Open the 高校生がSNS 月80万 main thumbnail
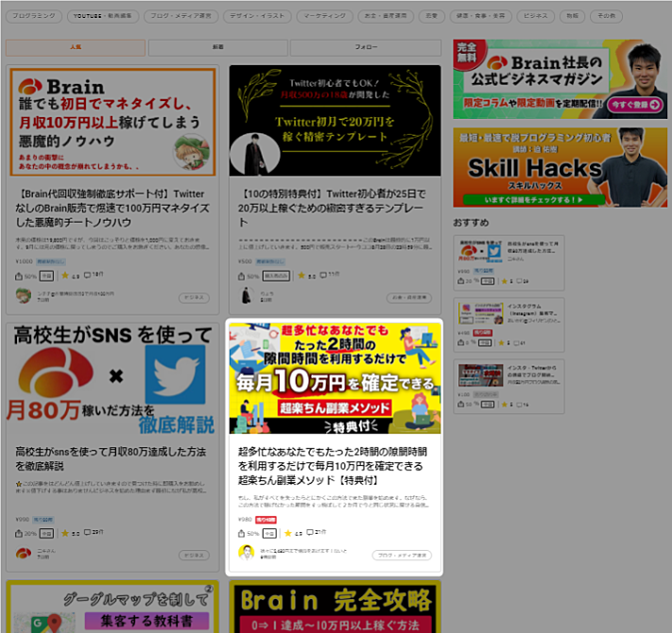Image resolution: width=672 pixels, height=633 pixels. click(112, 379)
